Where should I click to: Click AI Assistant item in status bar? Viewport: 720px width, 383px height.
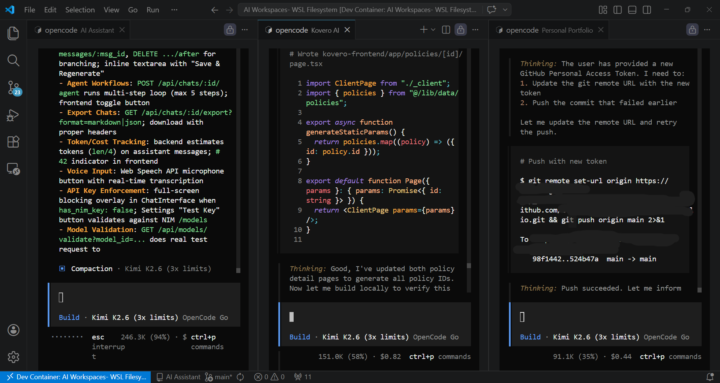[x=179, y=377]
